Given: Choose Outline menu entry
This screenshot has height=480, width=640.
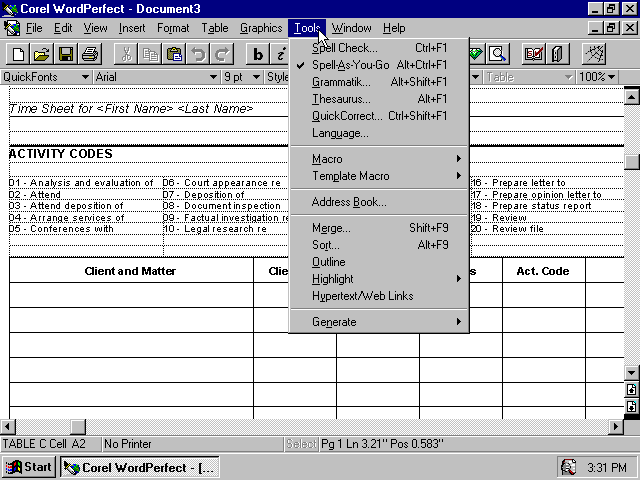Looking at the screenshot, I should point(379,262).
